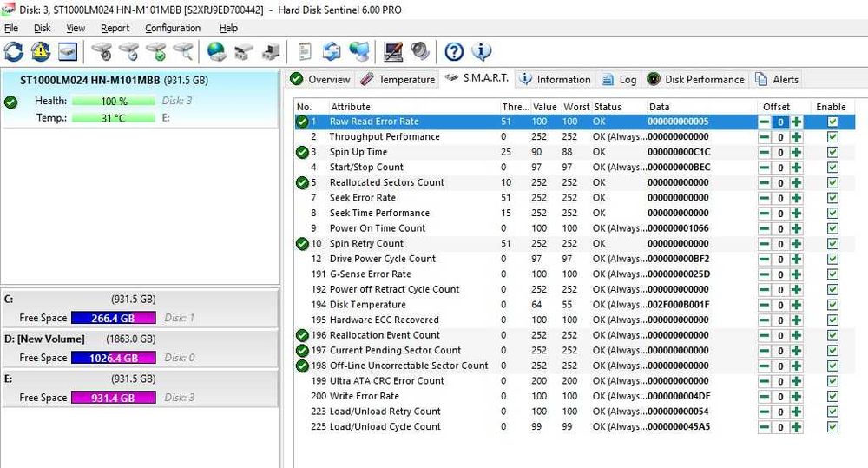Click green check icon beside Current Pending Sector Count
The height and width of the screenshot is (468, 868).
302,351
